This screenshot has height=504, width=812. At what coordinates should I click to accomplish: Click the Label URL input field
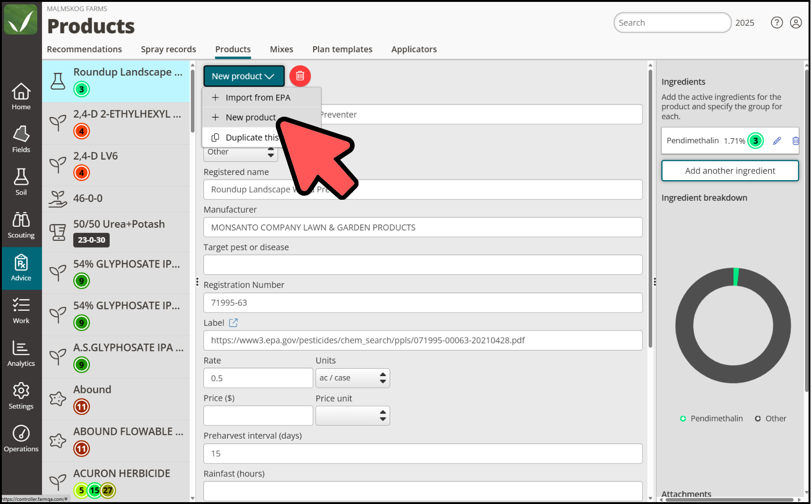click(x=423, y=340)
